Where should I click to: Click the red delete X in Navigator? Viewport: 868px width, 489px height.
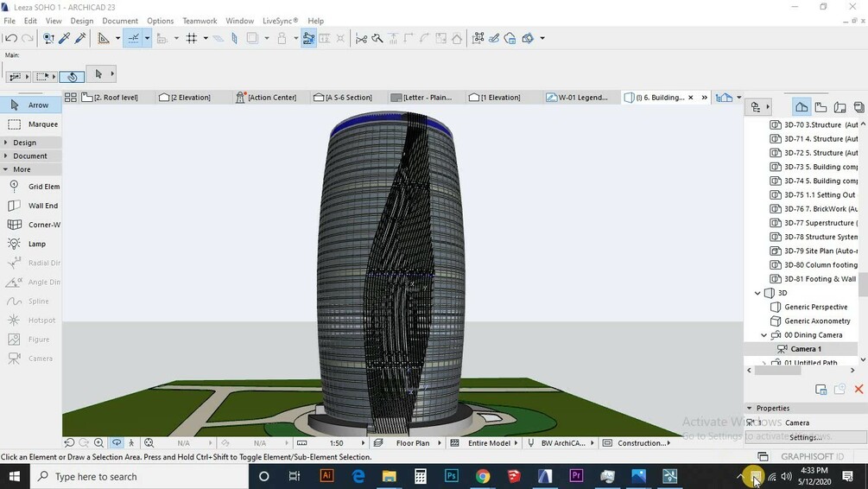point(858,390)
